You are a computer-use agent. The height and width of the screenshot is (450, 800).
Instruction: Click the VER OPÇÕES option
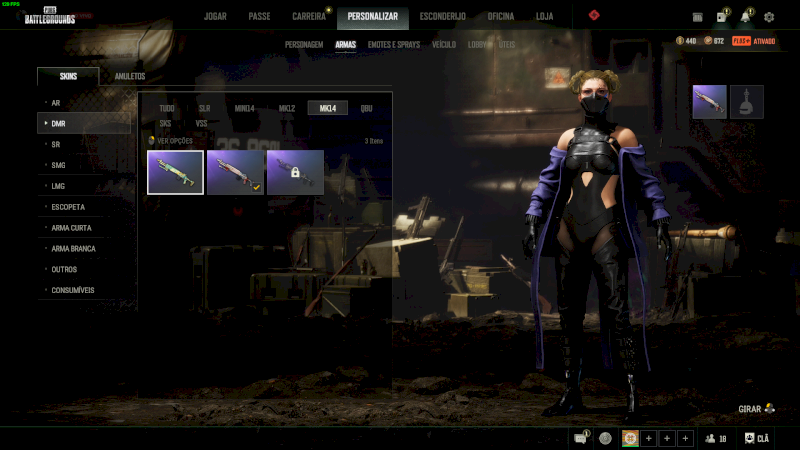click(x=170, y=140)
